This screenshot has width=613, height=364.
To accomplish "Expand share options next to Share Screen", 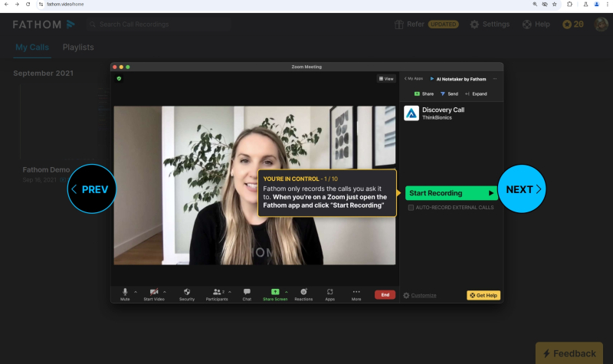I will point(286,292).
